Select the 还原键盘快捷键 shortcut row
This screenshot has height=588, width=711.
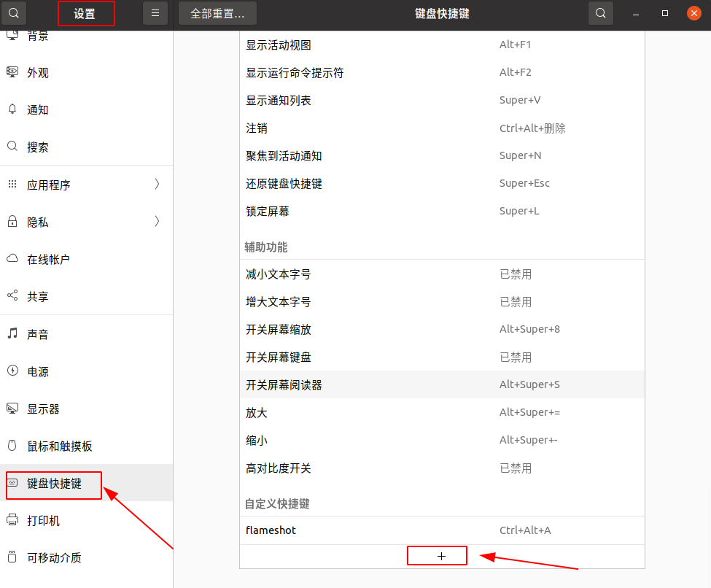(442, 183)
